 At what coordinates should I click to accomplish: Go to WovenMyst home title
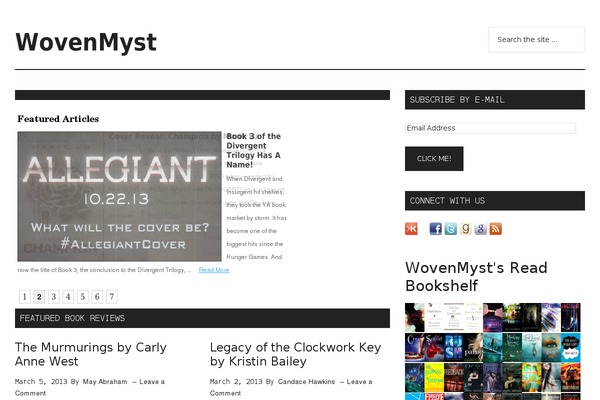86,42
